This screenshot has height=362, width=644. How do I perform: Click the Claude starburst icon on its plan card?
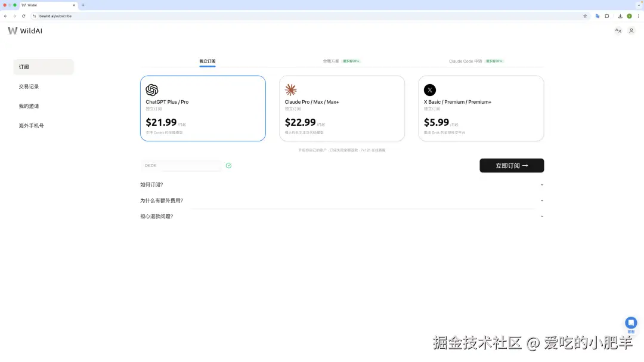(291, 89)
